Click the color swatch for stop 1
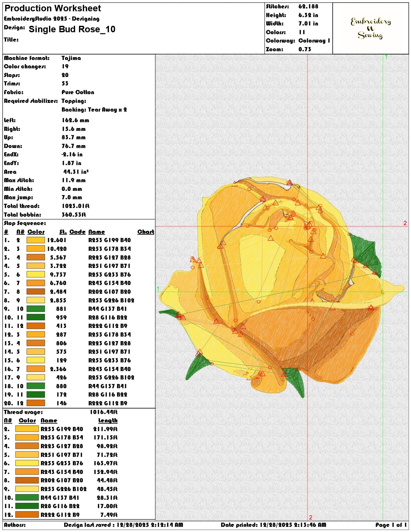411x532 pixels. 35,240
